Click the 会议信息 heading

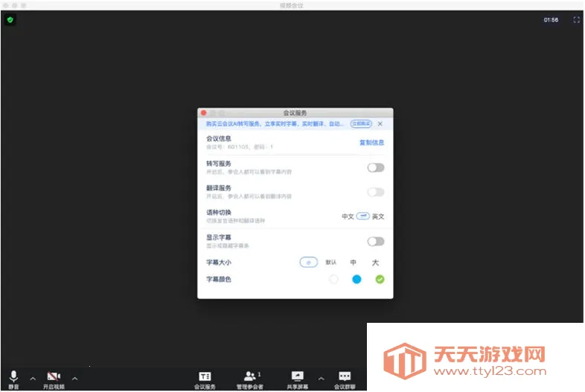point(219,139)
